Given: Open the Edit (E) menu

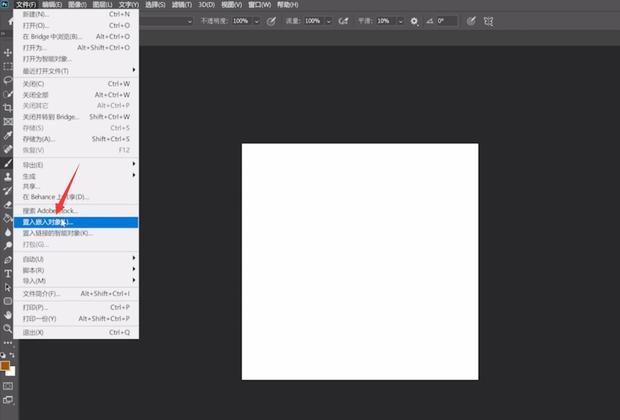Looking at the screenshot, I should (52, 5).
